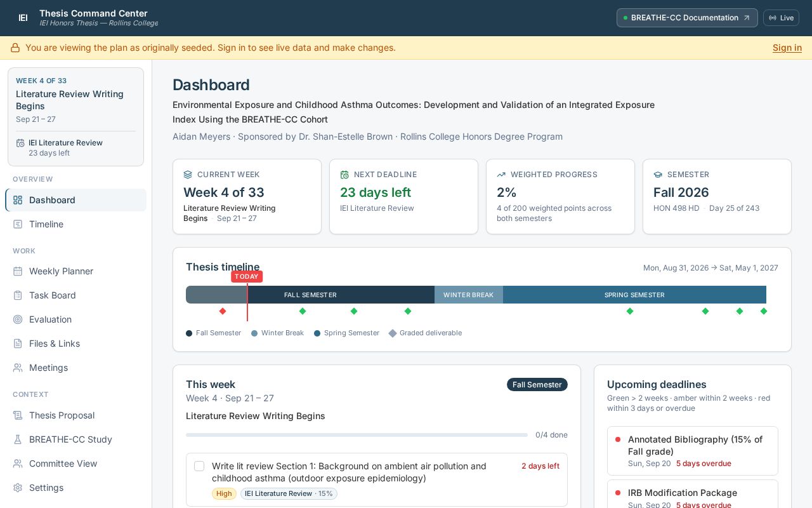Screen dimensions: 812x508
Task: Click the Live status indicator
Action: click(x=781, y=18)
